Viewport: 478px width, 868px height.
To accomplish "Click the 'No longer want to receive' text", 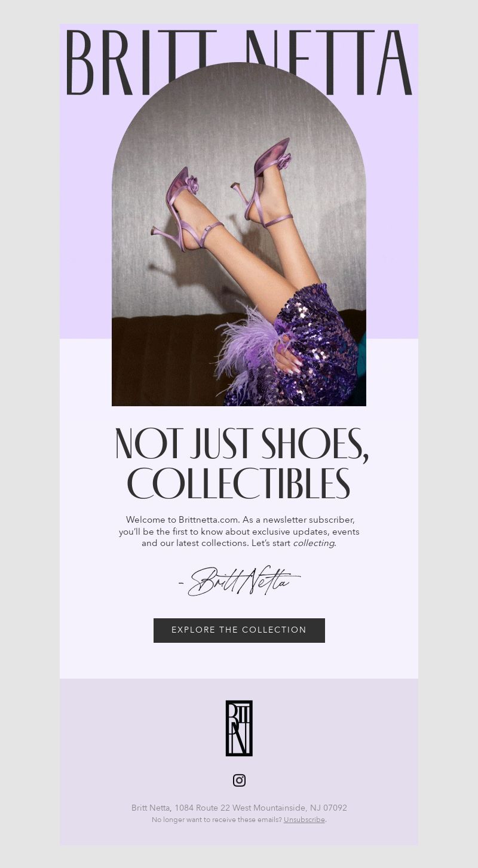I will coord(216,820).
